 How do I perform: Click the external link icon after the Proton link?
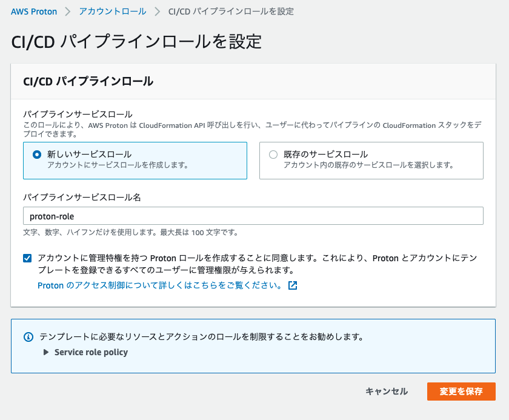point(293,285)
